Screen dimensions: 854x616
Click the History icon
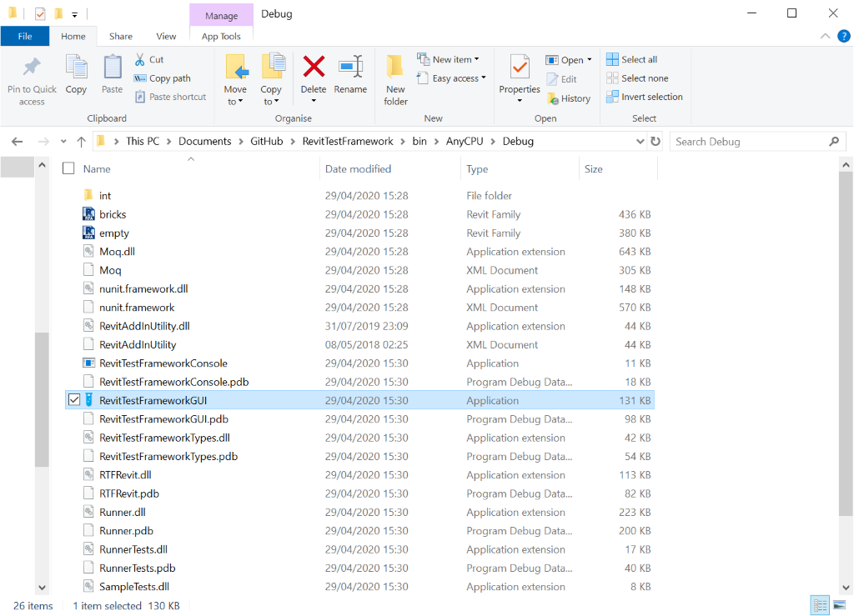tap(552, 98)
